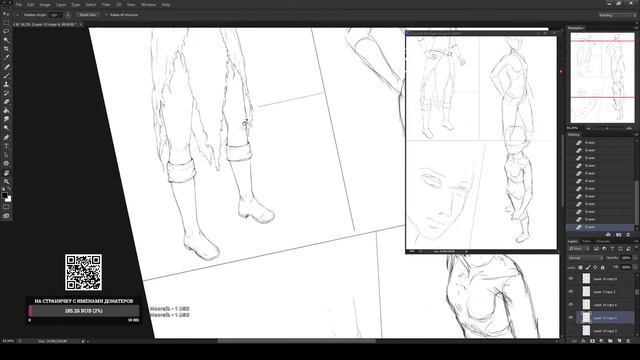Select the Paint Bucket tool
This screenshot has height=360, width=640.
click(6, 111)
